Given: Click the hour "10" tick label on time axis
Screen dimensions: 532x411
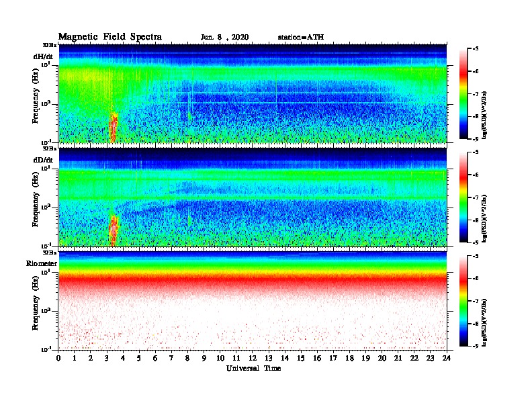Looking at the screenshot, I should coord(220,358).
